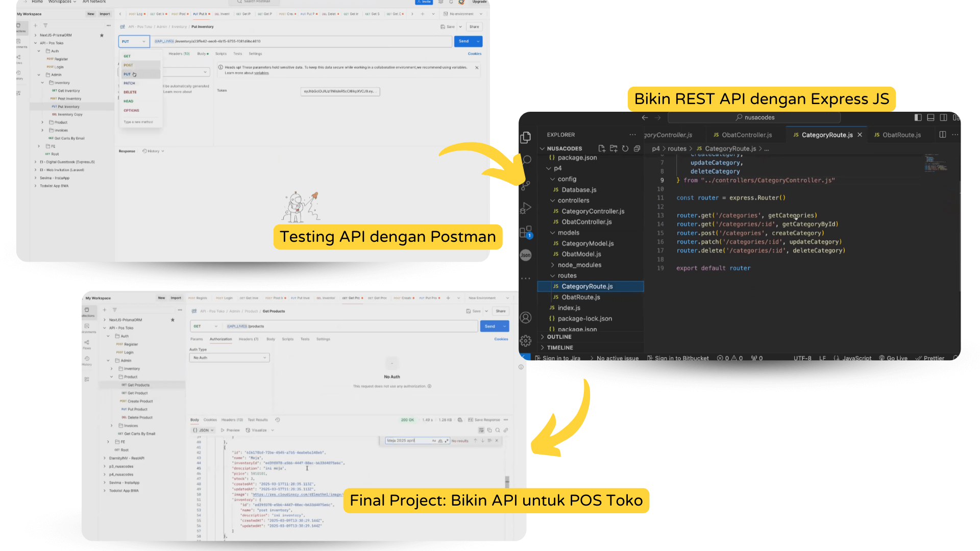Open errors and warnings count in status bar
This screenshot has width=980, height=551.
tap(730, 358)
